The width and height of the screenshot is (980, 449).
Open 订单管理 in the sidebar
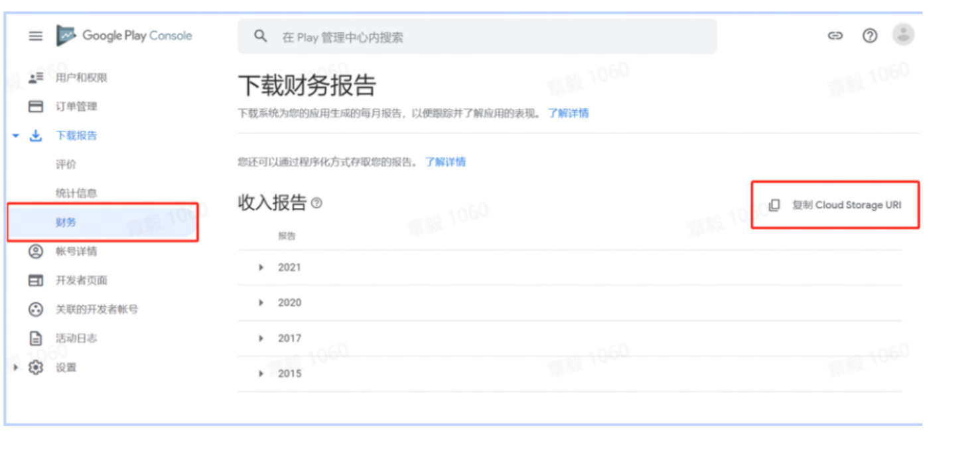click(76, 106)
